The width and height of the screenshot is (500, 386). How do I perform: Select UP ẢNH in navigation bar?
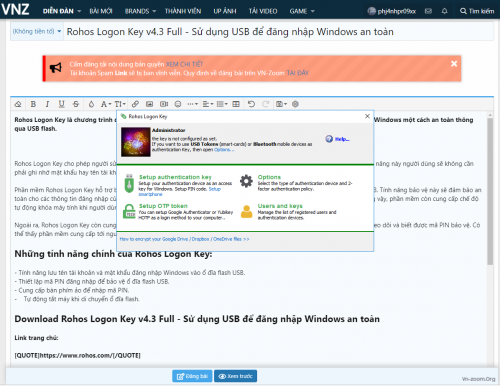225,11
